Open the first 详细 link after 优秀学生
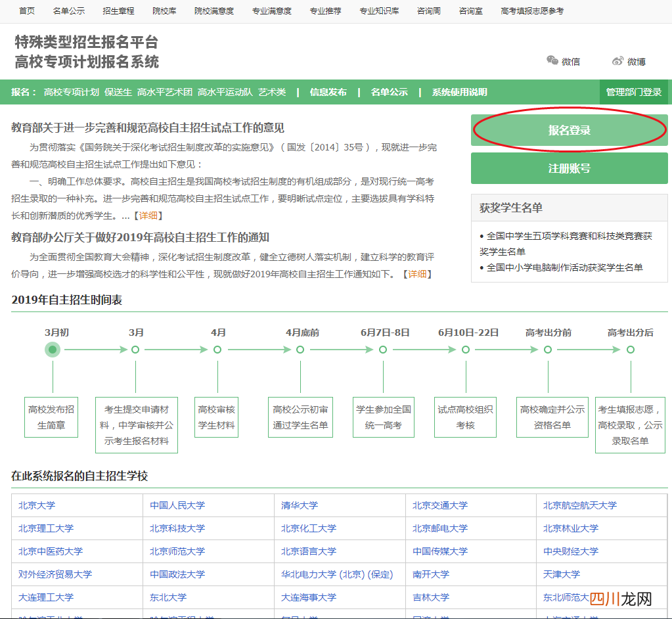 tap(148, 216)
